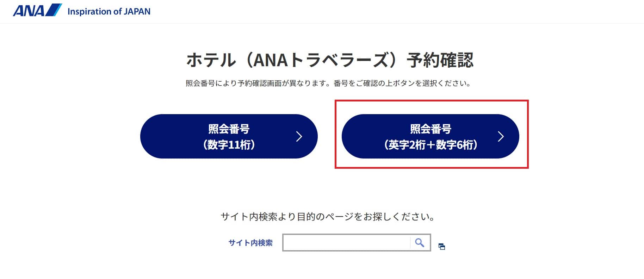Click the instruction text about 照会番号 screens
Screen dimensions: 644x279
click(x=328, y=83)
